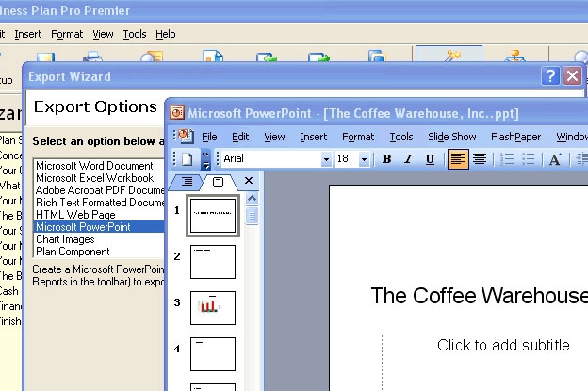Select slide 3 thumbnail with chart
The height and width of the screenshot is (391, 588).
point(213,308)
